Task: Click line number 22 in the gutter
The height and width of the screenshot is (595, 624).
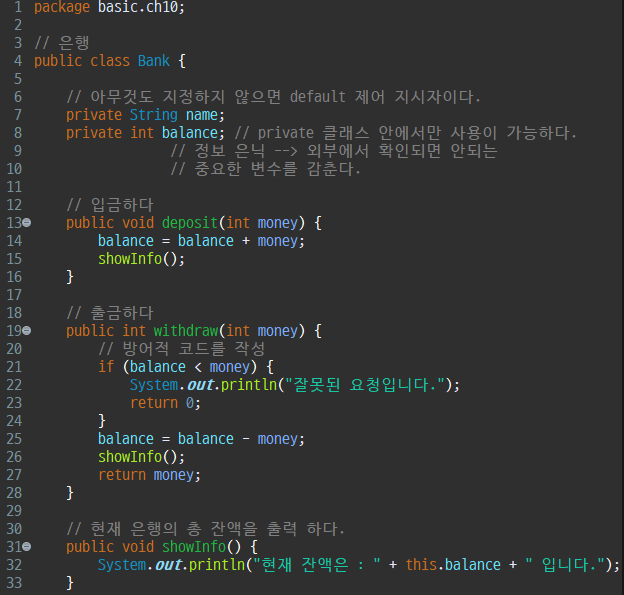Action: click(x=14, y=385)
